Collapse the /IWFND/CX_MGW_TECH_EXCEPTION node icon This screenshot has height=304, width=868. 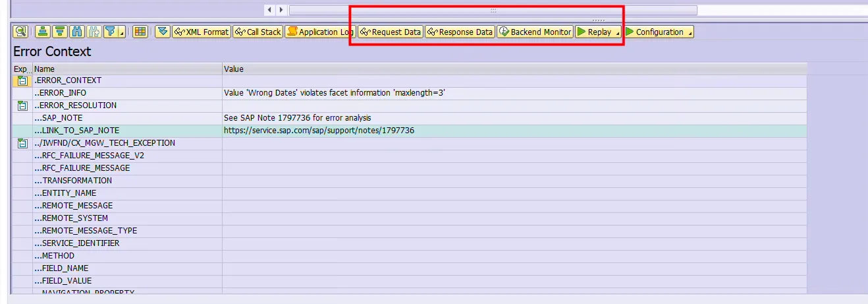(22, 143)
